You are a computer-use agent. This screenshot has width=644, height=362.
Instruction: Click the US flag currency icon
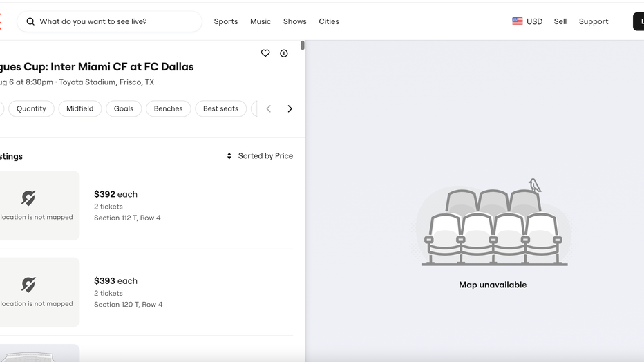point(518,21)
